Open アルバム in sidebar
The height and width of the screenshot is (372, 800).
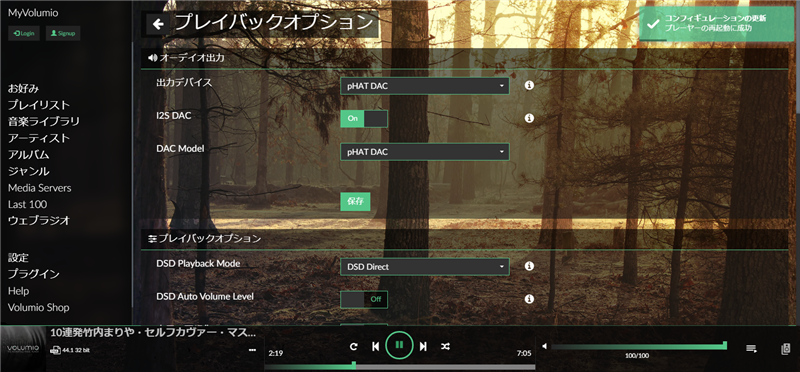coord(29,155)
